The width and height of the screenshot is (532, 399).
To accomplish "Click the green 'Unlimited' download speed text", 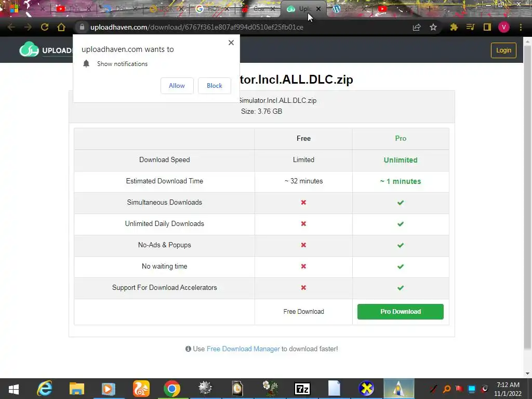I will (401, 160).
